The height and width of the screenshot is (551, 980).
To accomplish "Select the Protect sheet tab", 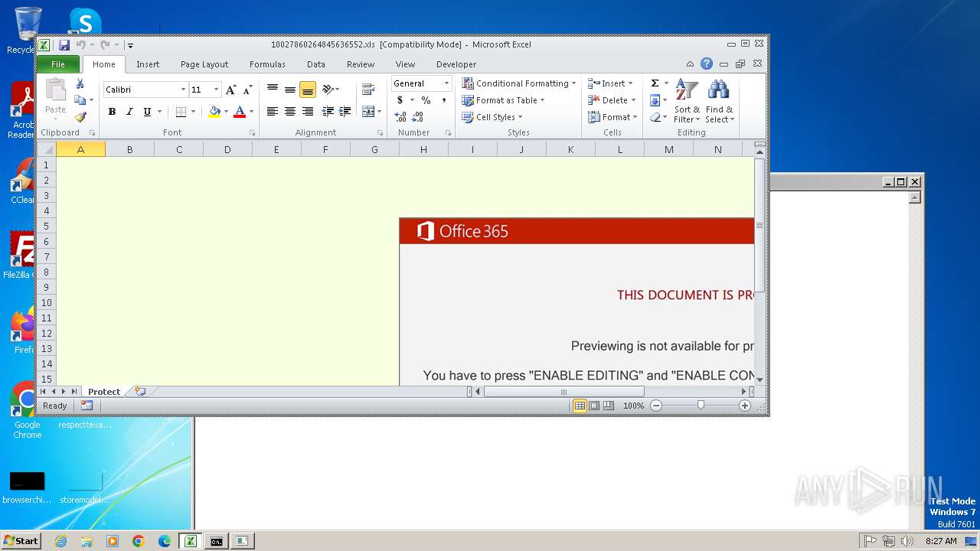I will (x=104, y=391).
